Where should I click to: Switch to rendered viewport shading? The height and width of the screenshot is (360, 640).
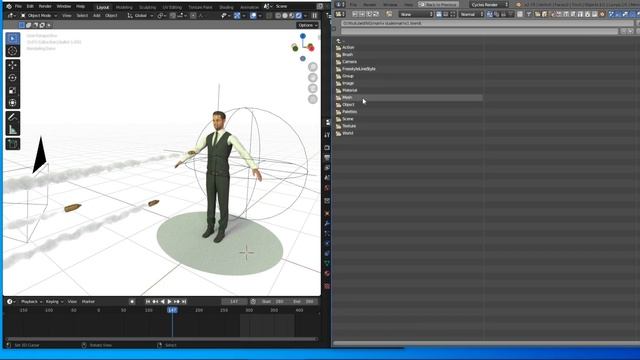[x=298, y=16]
